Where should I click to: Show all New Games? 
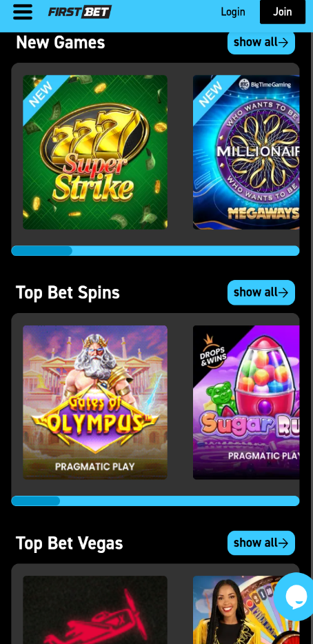click(261, 42)
